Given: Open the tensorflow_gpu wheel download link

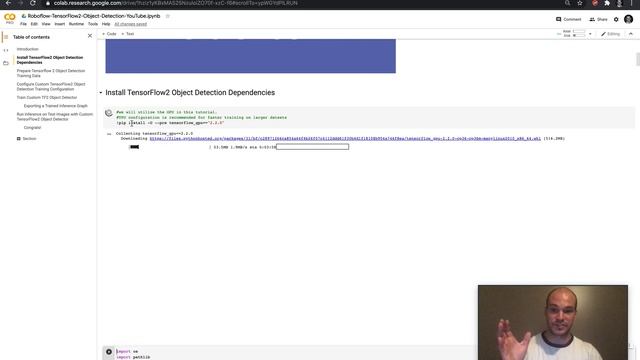Looking at the screenshot, I should (345, 139).
